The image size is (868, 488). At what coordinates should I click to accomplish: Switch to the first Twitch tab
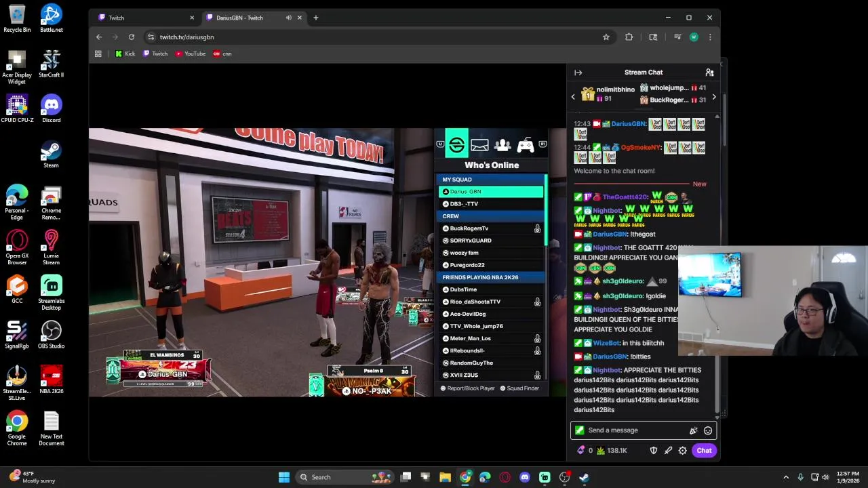[146, 18]
